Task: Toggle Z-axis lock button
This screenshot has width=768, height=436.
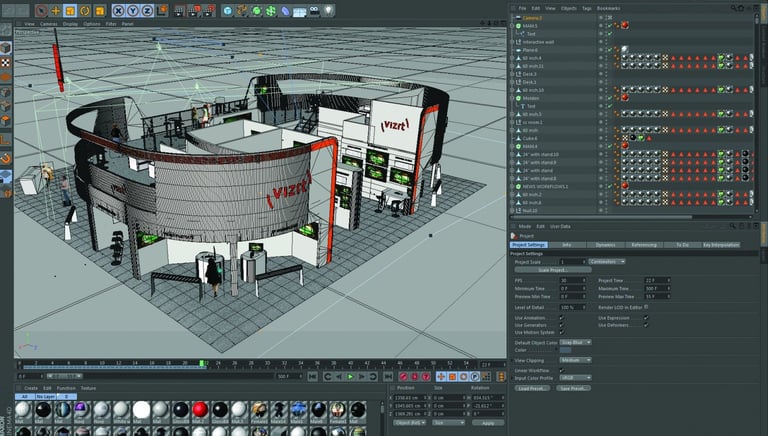Action: pyautogui.click(x=147, y=10)
